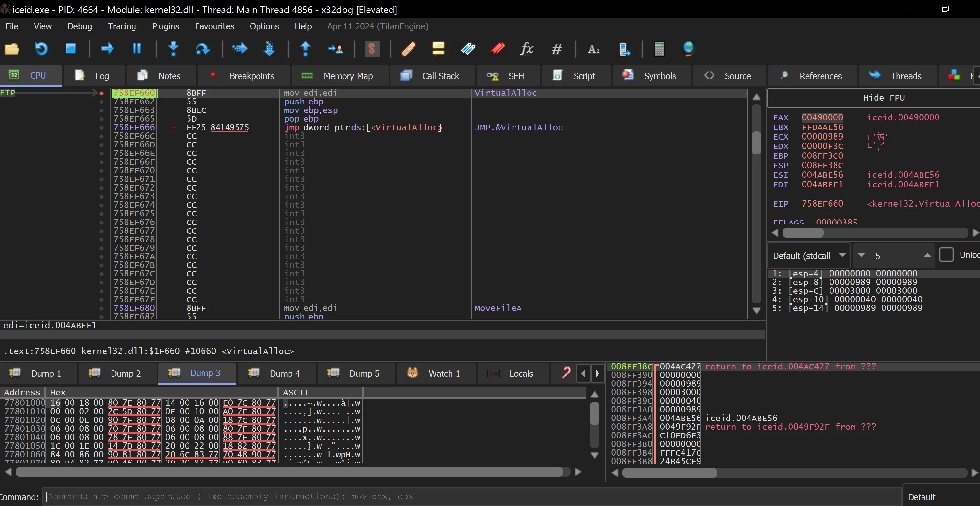Open file with the folder icon

[12, 49]
